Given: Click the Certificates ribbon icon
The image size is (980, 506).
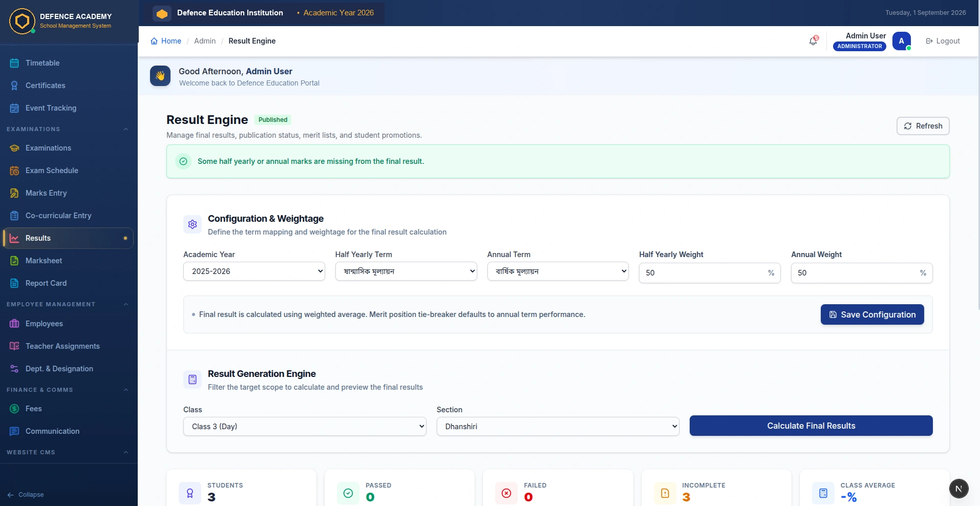Looking at the screenshot, I should (14, 86).
